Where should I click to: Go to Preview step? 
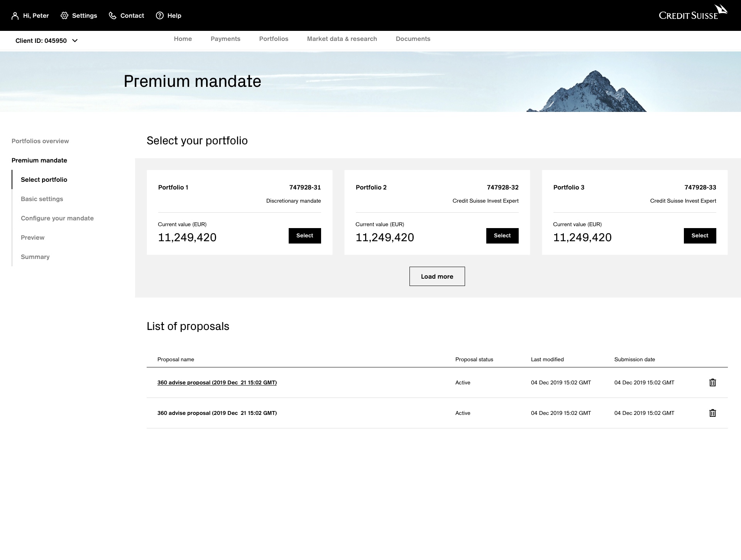[32, 238]
